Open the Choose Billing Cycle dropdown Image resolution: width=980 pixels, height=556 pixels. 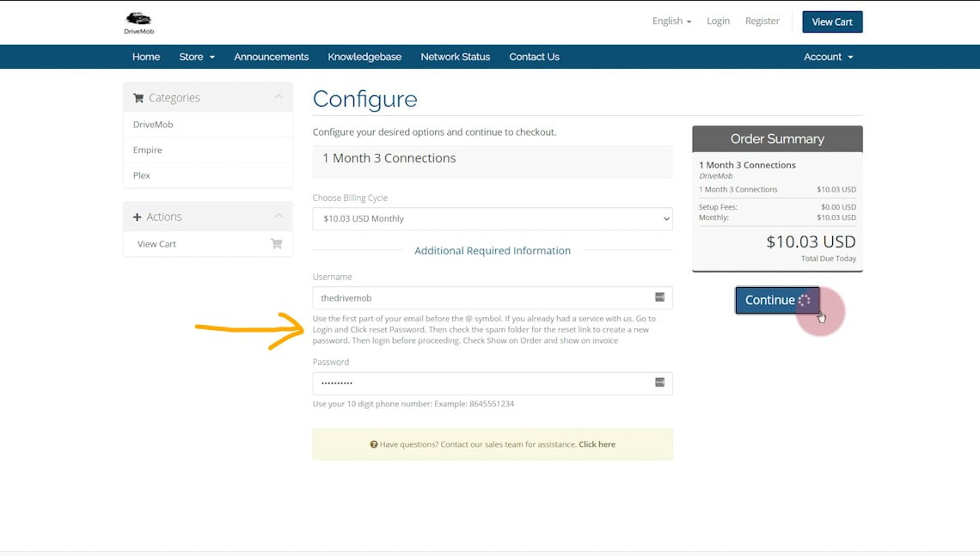pos(493,218)
